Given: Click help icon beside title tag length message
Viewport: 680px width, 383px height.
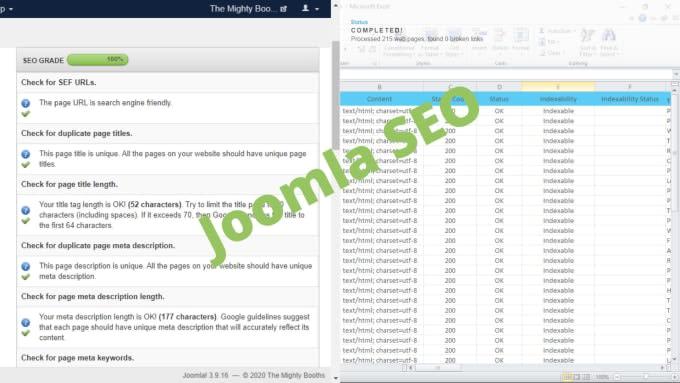Looking at the screenshot, I should click(x=26, y=210).
